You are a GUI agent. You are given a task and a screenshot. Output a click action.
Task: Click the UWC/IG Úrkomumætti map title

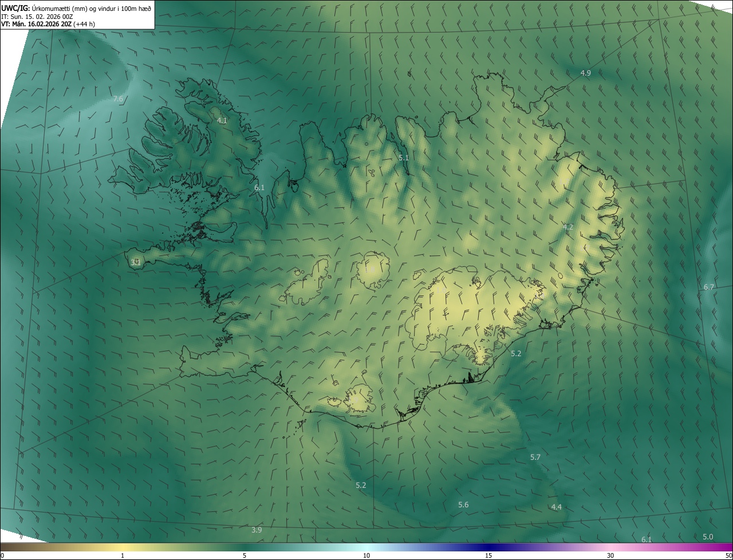[x=76, y=8]
